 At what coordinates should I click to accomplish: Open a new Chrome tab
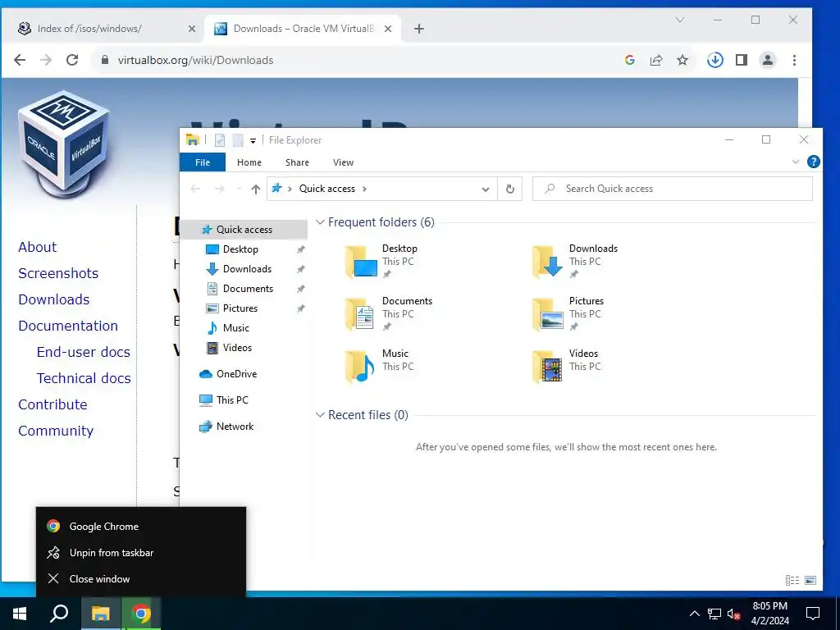pyautogui.click(x=419, y=29)
